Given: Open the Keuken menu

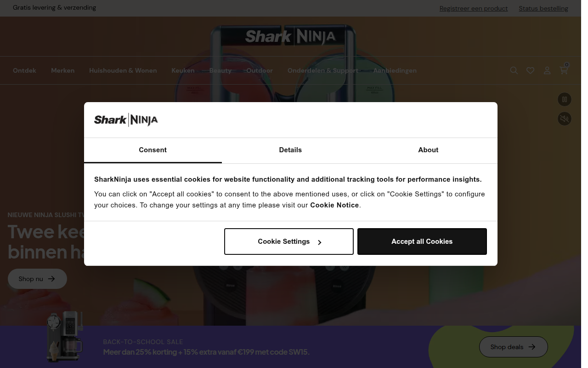Looking at the screenshot, I should [x=183, y=70].
